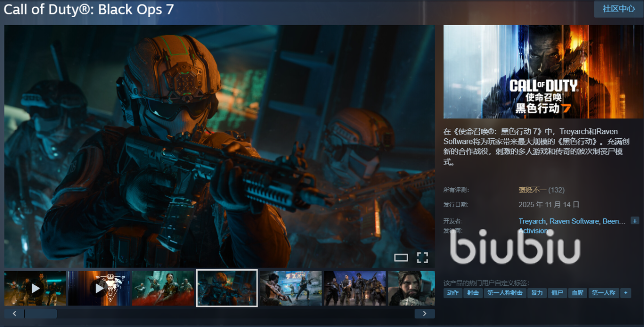
Task: Click the 血腥 tag
Action: [577, 293]
